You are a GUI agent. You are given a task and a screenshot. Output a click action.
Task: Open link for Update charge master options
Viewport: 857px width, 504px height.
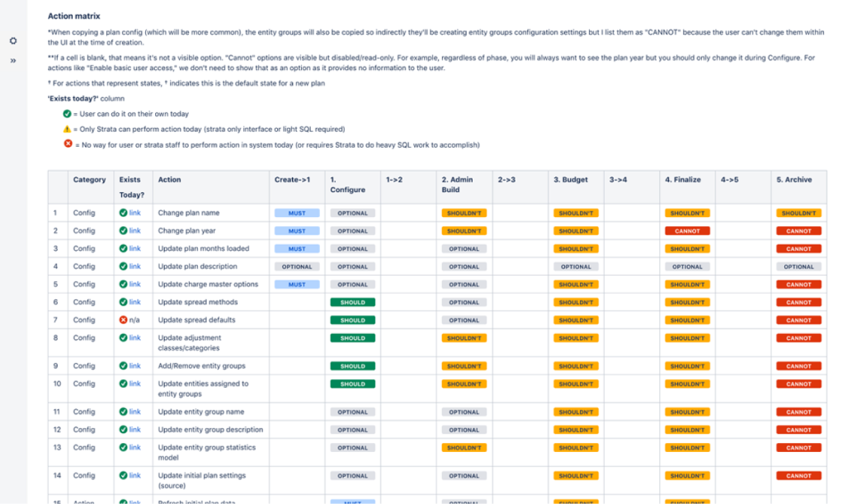pos(135,285)
